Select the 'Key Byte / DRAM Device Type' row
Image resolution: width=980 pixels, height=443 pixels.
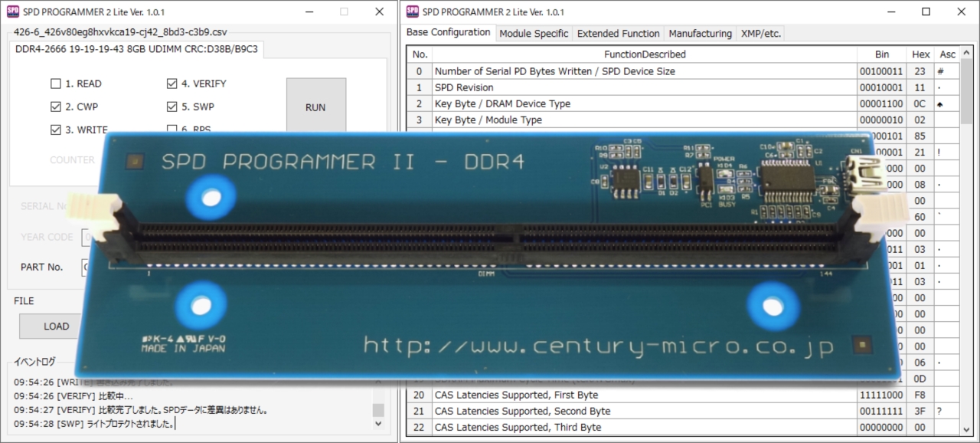[645, 103]
